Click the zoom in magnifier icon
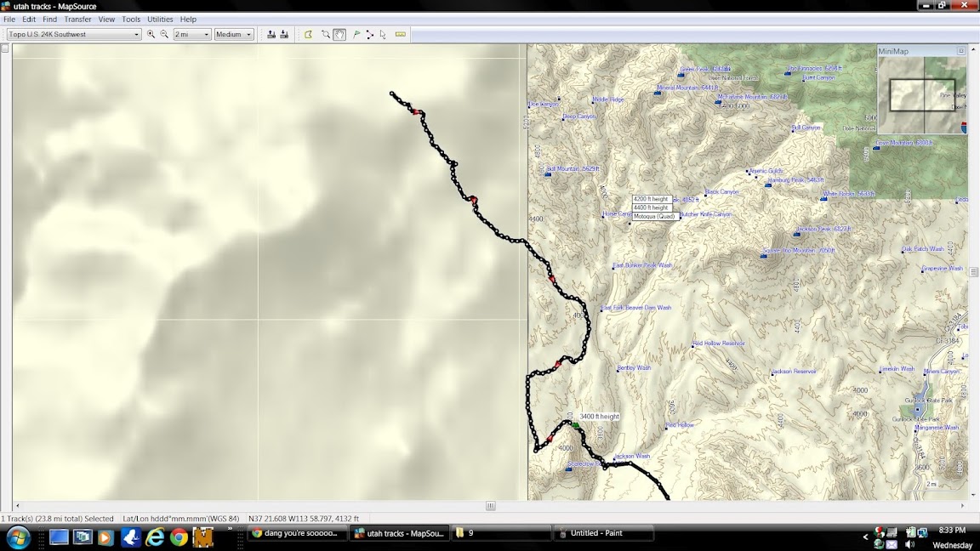 (151, 35)
